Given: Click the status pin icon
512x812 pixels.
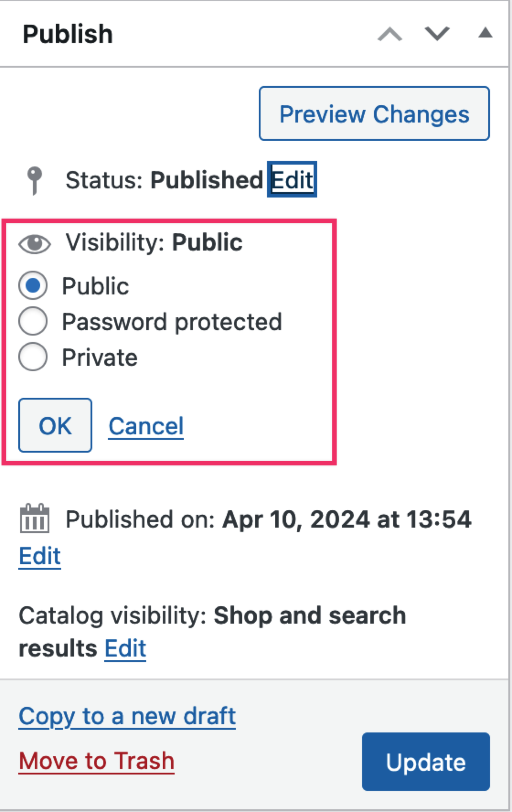Looking at the screenshot, I should [x=34, y=180].
